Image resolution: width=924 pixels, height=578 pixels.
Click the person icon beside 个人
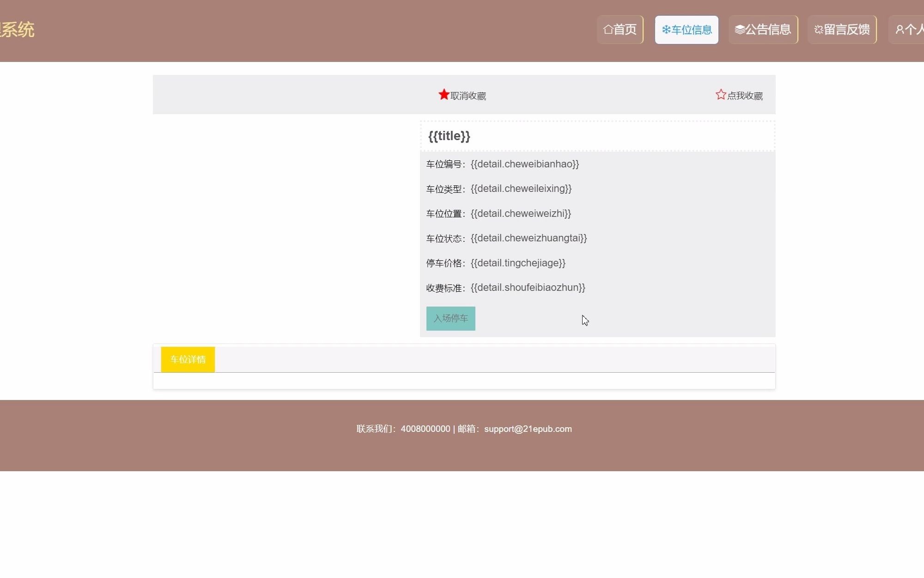click(x=900, y=30)
